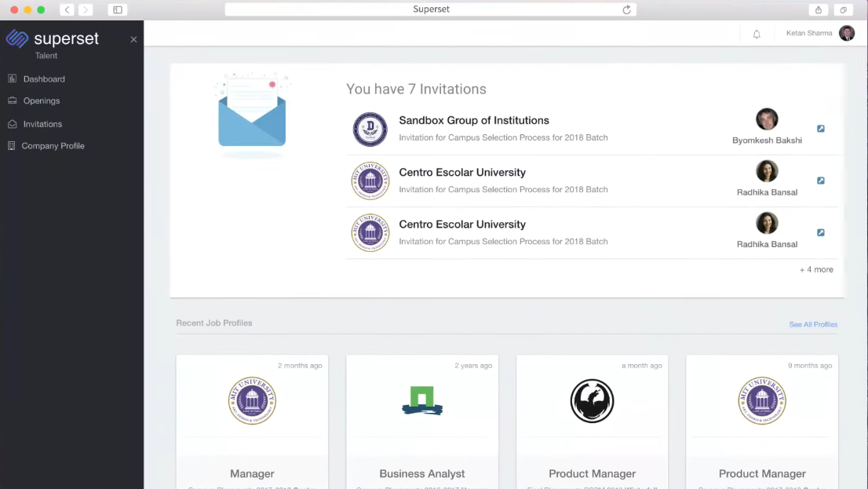The width and height of the screenshot is (868, 489).
Task: Select the second Centro Escolar University title
Action: coord(462,224)
